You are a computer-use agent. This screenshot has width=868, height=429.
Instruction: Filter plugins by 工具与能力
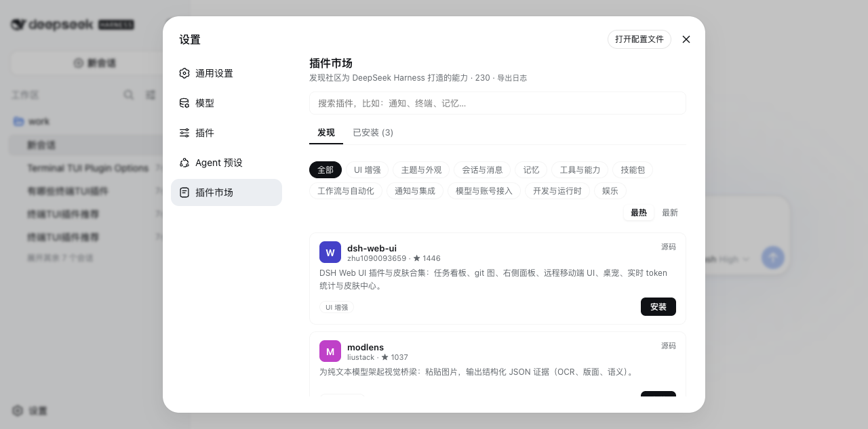click(x=580, y=170)
